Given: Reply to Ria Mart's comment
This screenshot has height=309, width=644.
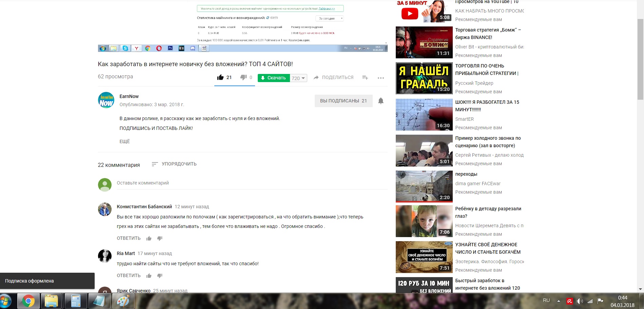Looking at the screenshot, I should 129,275.
